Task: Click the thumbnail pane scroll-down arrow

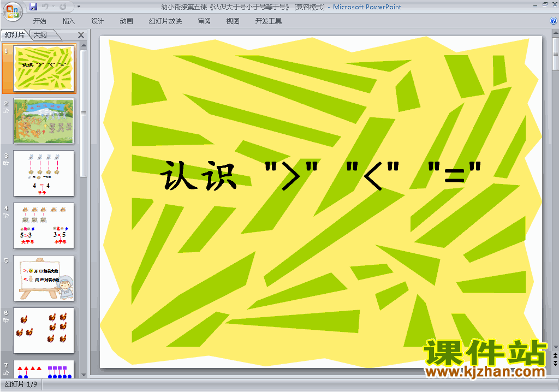Action: 84,375
